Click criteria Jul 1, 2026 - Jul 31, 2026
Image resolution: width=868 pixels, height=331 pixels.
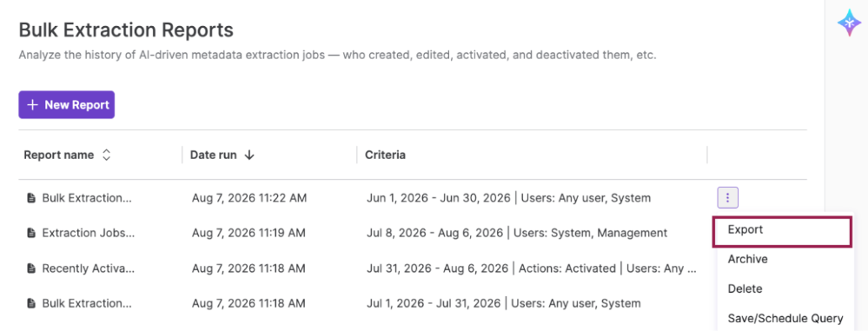pos(503,303)
